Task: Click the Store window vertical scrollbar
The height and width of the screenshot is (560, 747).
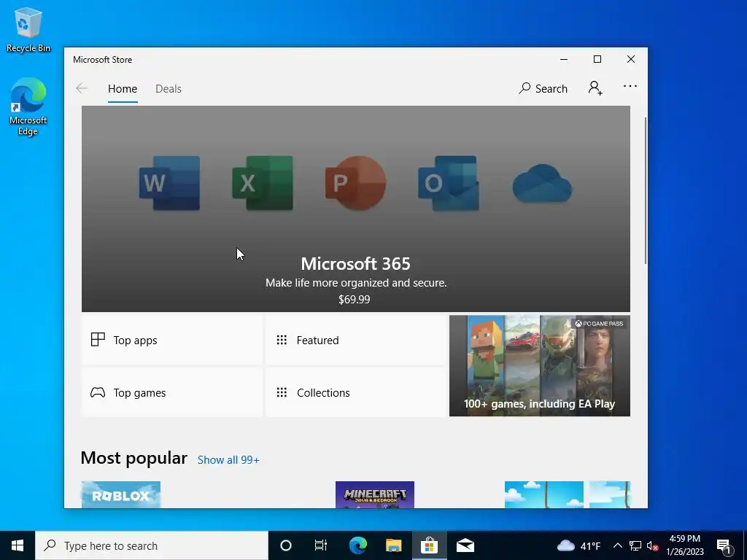Action: tap(646, 190)
